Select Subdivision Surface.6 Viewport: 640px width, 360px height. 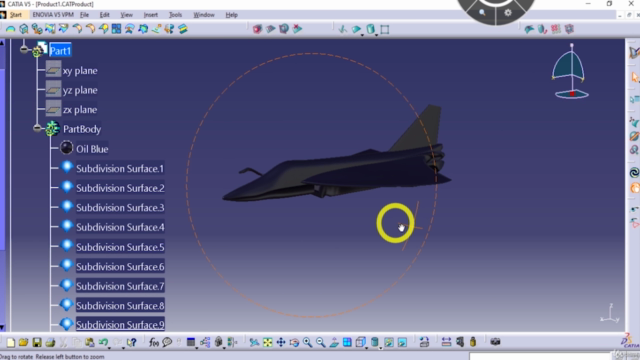coord(120,267)
